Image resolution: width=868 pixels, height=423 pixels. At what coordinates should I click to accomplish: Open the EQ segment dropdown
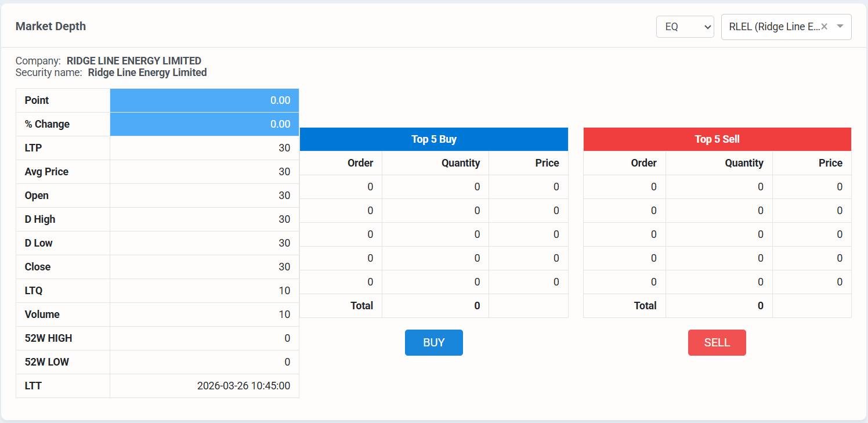(685, 27)
